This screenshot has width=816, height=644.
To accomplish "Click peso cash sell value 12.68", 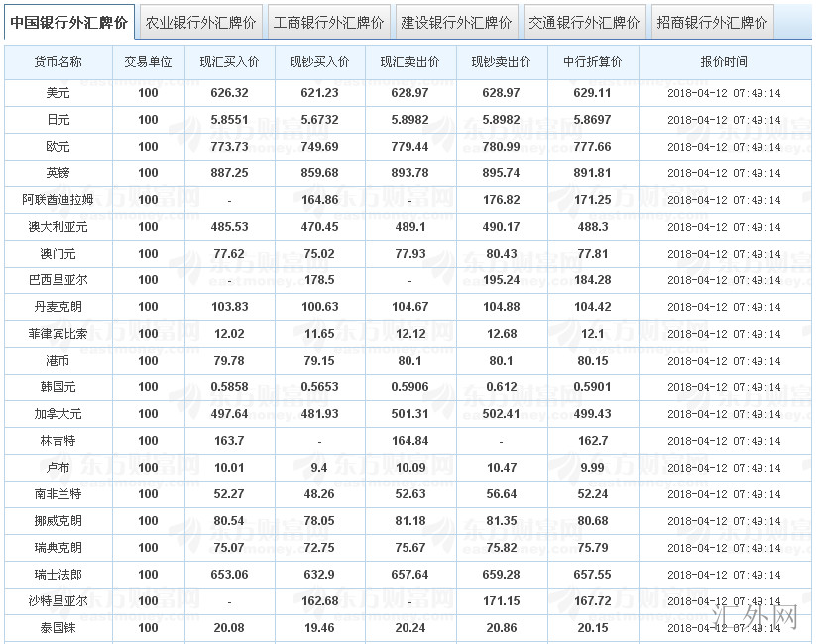I will click(x=502, y=334).
